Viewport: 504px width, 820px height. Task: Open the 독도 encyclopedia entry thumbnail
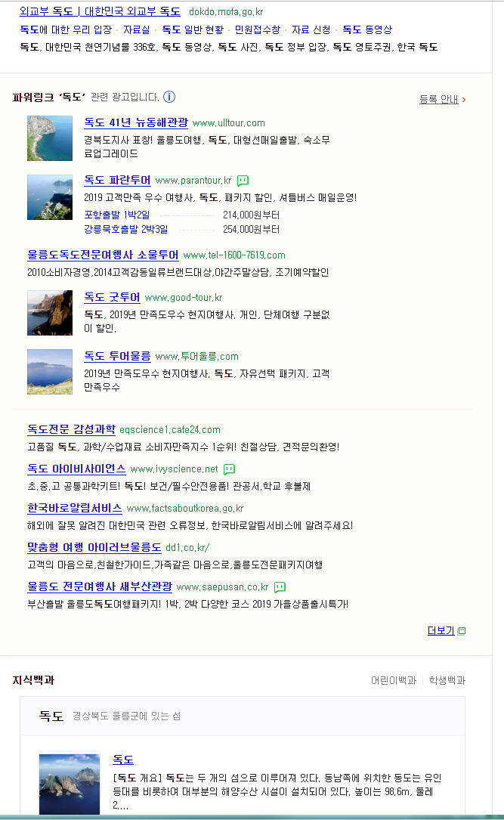tap(70, 784)
